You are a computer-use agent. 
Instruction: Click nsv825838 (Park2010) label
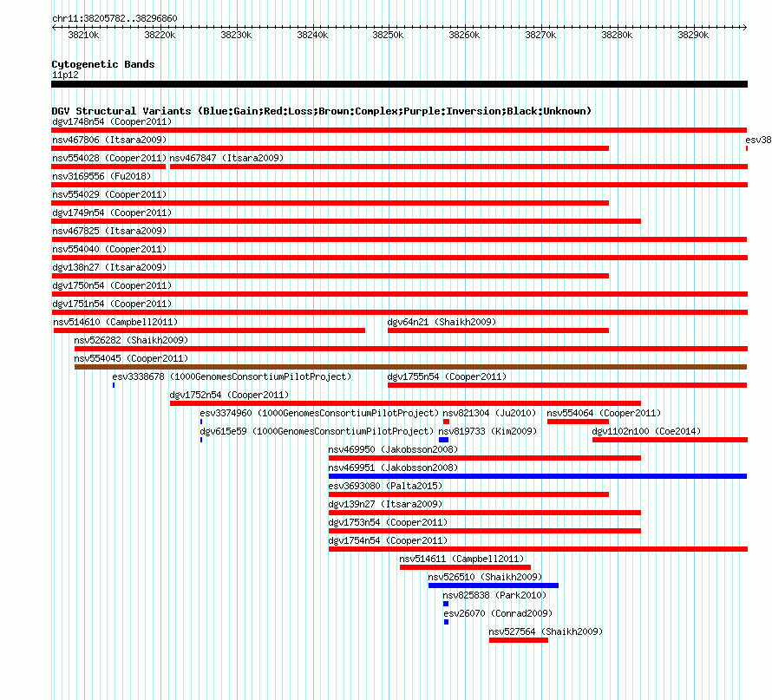[x=494, y=595]
